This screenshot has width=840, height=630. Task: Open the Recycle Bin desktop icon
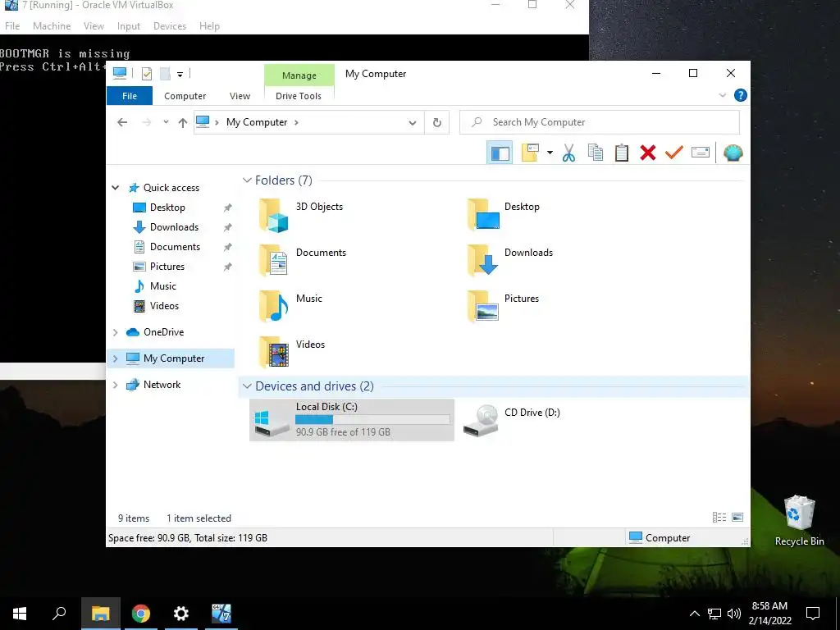click(799, 521)
